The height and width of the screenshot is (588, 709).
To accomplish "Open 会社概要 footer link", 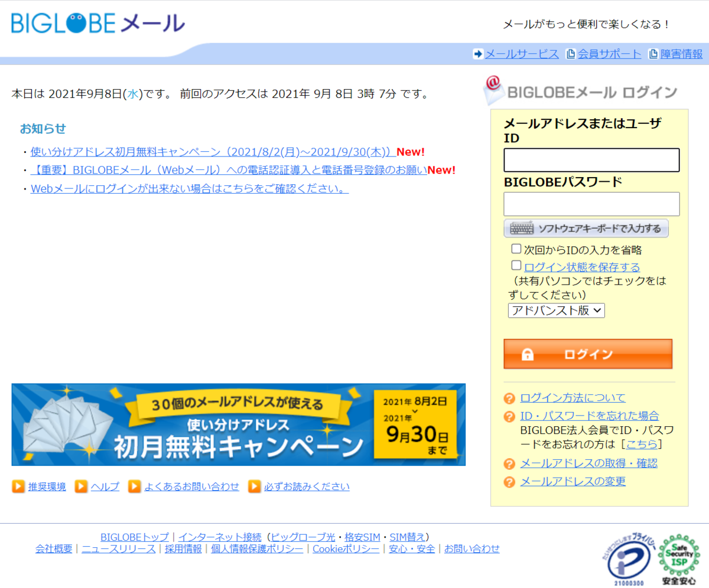I will pyautogui.click(x=54, y=549).
